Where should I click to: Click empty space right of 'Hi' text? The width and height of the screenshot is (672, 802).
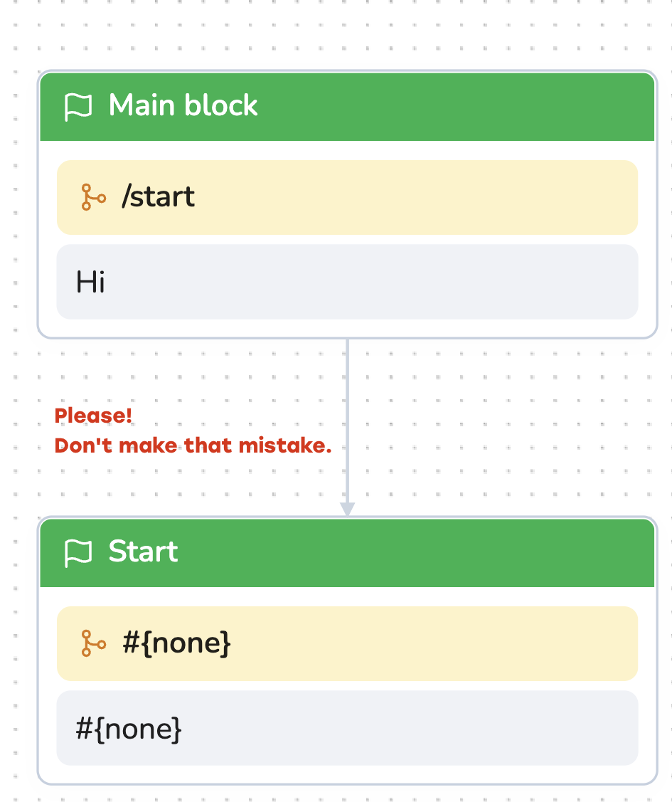click(x=427, y=282)
